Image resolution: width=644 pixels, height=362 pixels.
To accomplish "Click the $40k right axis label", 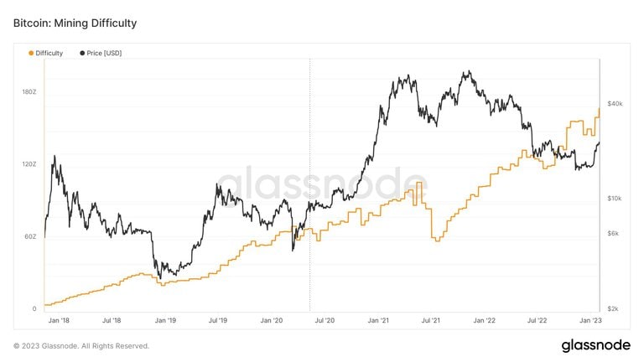I will pos(615,103).
